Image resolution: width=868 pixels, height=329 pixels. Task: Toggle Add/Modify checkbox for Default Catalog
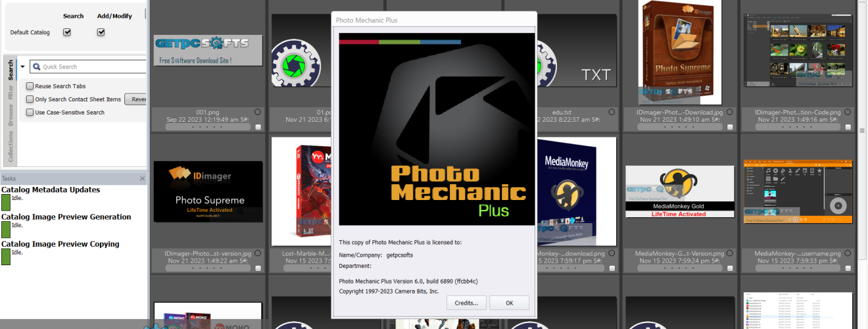[101, 32]
